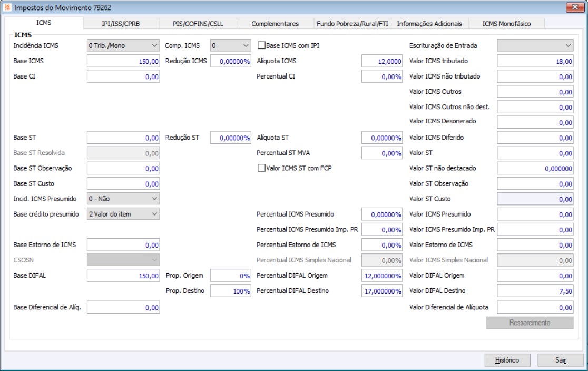Click the Base Estorno de ICMS field

[x=123, y=245]
